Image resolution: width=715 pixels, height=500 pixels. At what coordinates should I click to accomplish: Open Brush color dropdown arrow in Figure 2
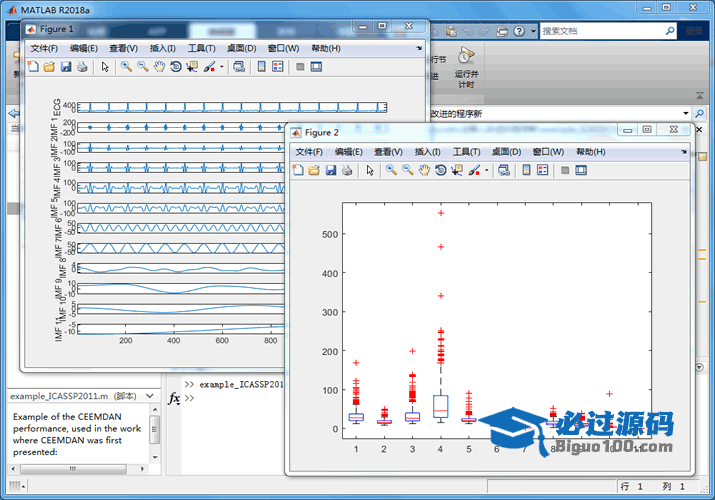[487, 170]
